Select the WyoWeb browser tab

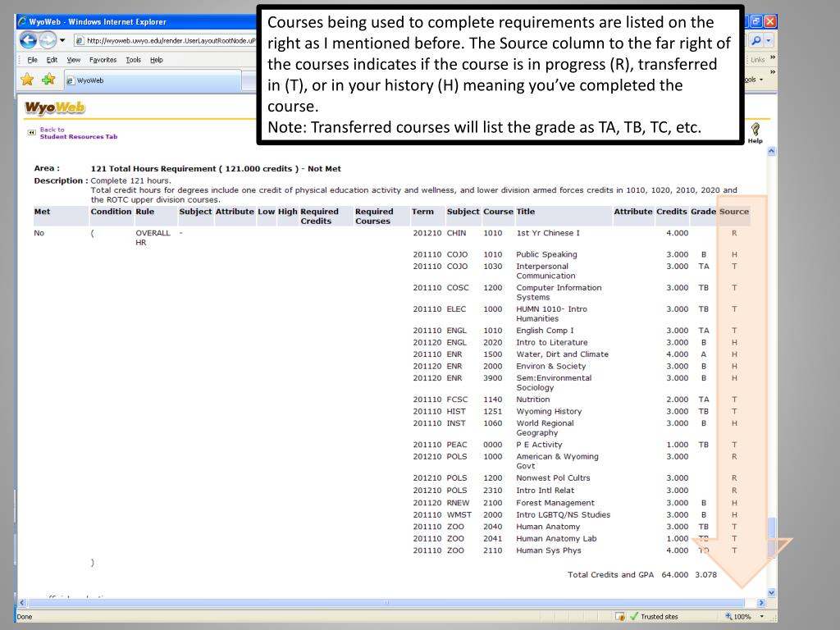point(153,80)
